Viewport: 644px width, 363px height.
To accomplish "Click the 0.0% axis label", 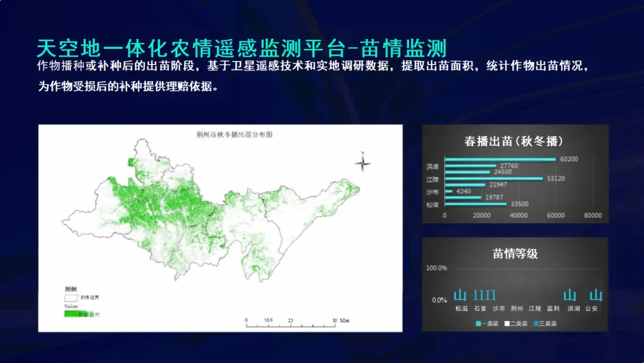I will 439,300.
